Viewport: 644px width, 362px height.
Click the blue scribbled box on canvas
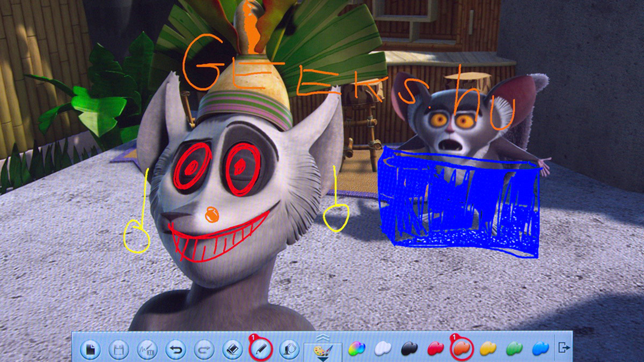[462, 204]
